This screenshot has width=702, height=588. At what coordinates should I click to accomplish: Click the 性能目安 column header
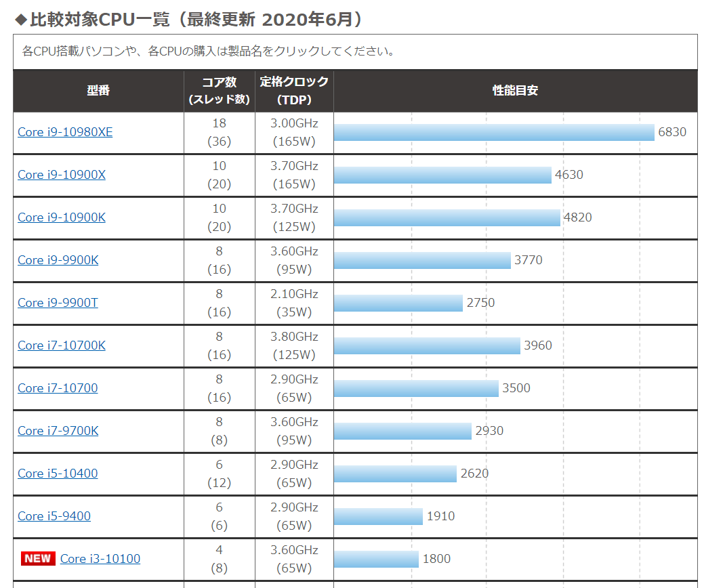point(515,90)
